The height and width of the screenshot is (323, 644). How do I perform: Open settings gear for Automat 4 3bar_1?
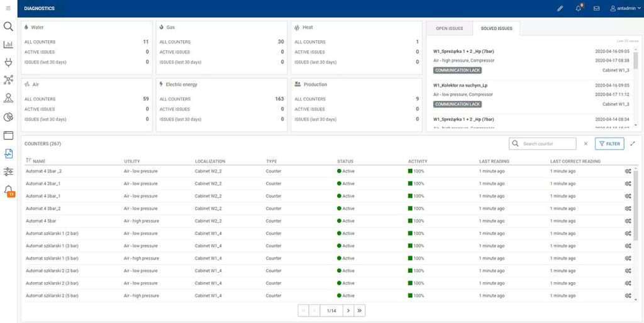[628, 196]
